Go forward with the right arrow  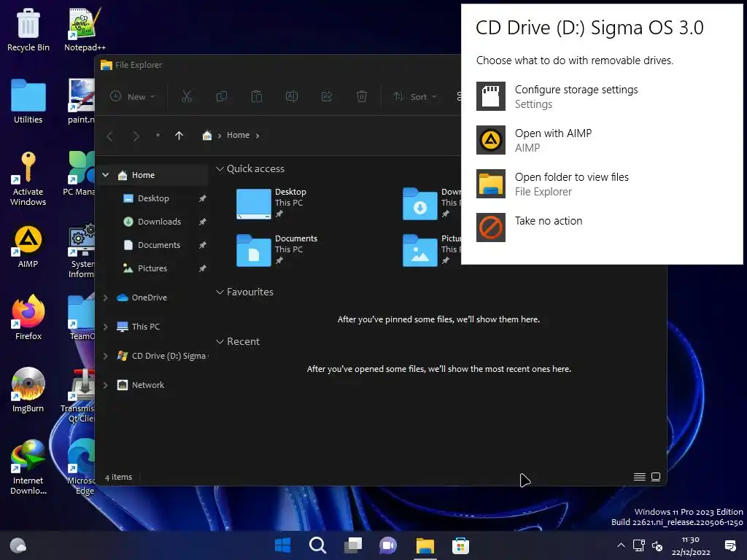136,136
